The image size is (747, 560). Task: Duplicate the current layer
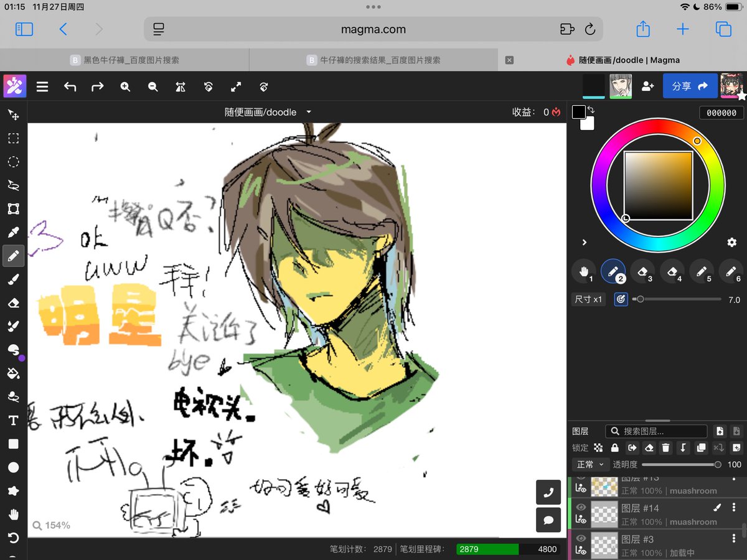click(x=701, y=448)
